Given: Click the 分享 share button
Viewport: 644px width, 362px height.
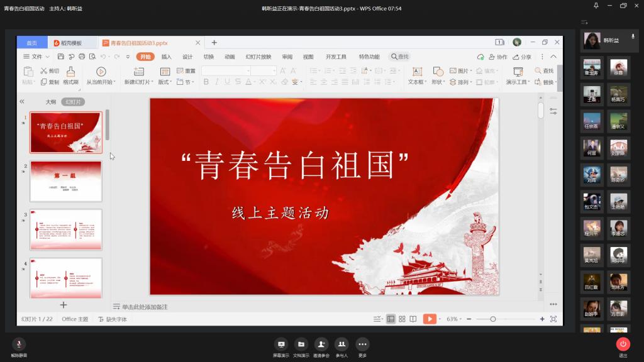Looking at the screenshot, I should pyautogui.click(x=522, y=57).
